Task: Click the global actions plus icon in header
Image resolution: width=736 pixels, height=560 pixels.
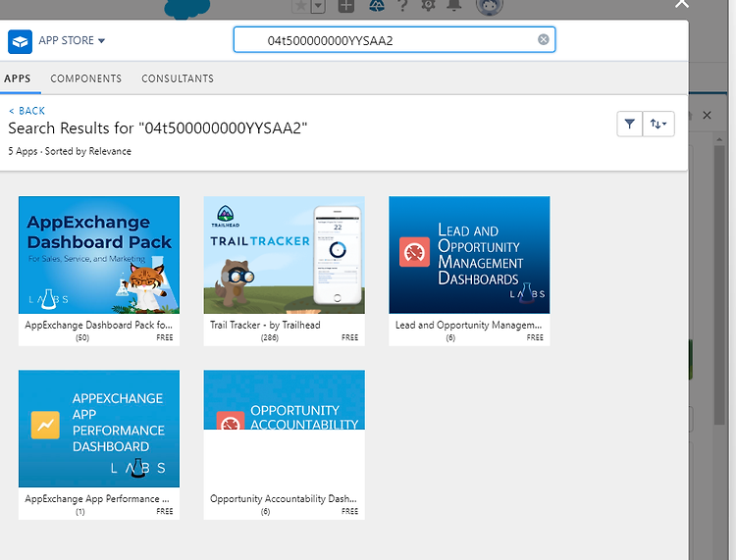Action: pyautogui.click(x=346, y=6)
